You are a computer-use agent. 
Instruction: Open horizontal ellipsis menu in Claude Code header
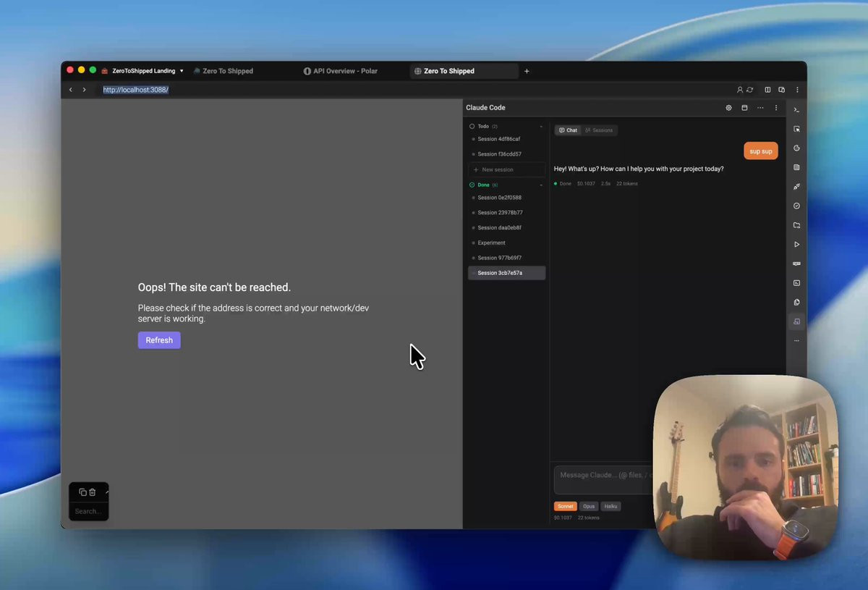[x=760, y=108]
